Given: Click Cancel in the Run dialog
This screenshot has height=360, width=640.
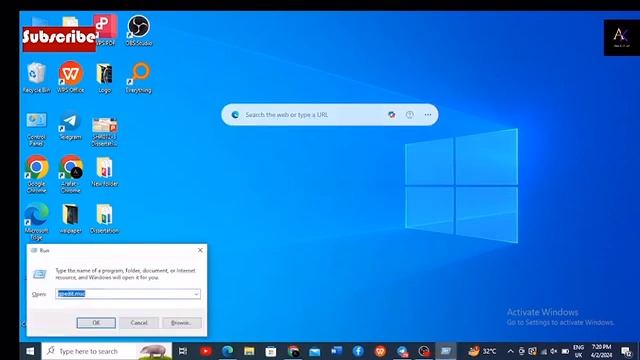Looking at the screenshot, I should (139, 323).
